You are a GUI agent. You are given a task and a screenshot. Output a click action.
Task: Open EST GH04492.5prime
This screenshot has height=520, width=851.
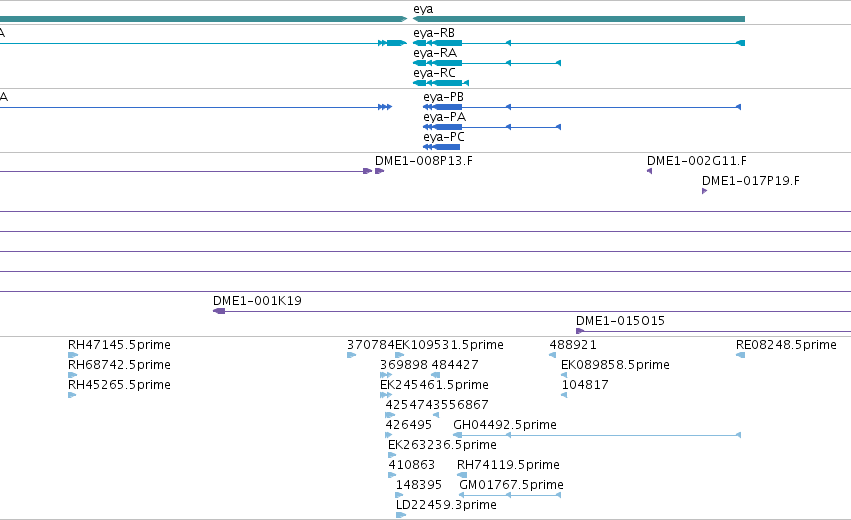[x=505, y=425]
